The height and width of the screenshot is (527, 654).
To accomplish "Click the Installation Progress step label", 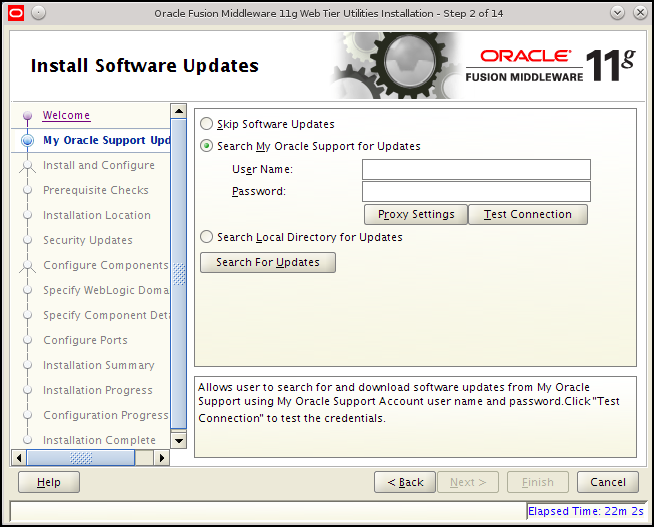I will (x=98, y=390).
